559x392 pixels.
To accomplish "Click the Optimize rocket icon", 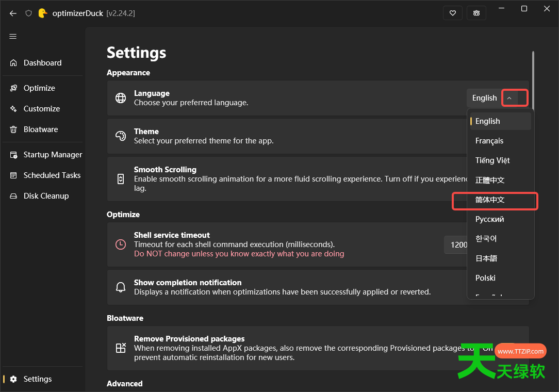I will pyautogui.click(x=13, y=88).
